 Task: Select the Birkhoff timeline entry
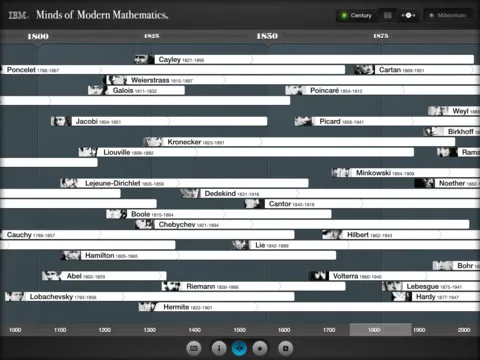click(452, 132)
